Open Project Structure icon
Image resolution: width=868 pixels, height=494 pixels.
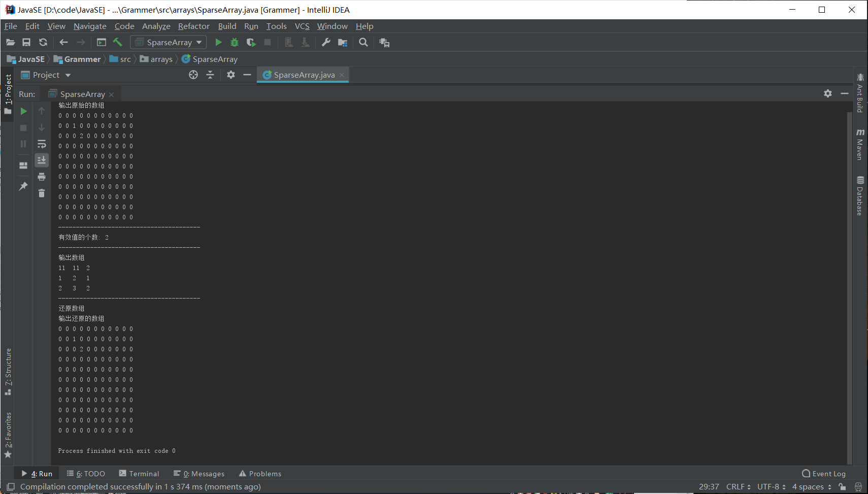343,43
